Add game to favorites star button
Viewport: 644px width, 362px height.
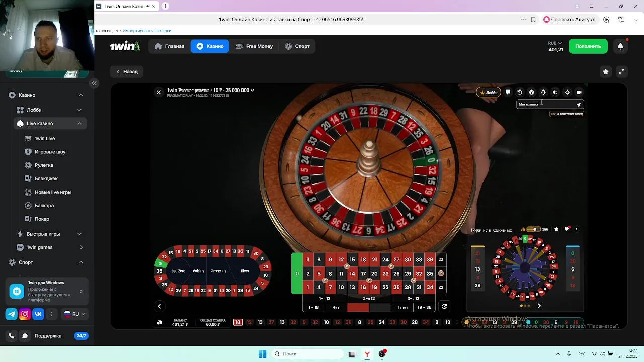tap(606, 72)
